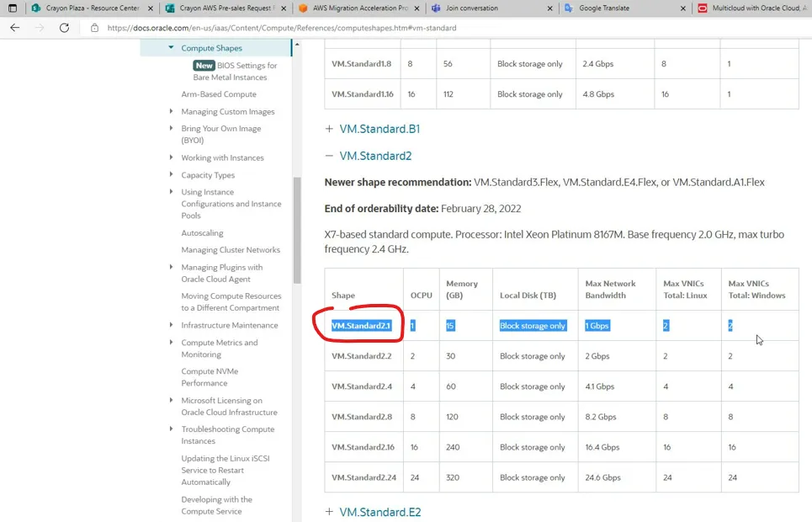
Task: Open Microsoft Licensing on Oracle Cloud Infrastructure
Action: [x=229, y=407]
